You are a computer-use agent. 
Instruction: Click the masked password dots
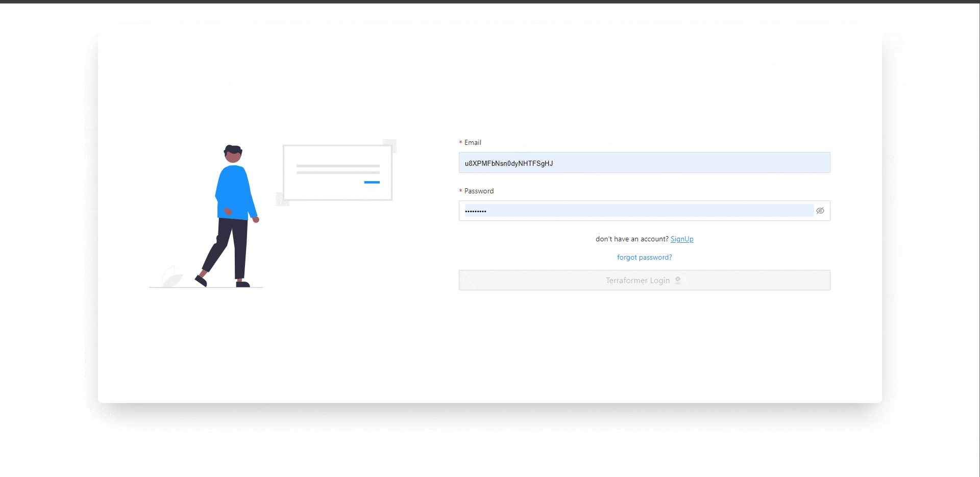click(476, 211)
